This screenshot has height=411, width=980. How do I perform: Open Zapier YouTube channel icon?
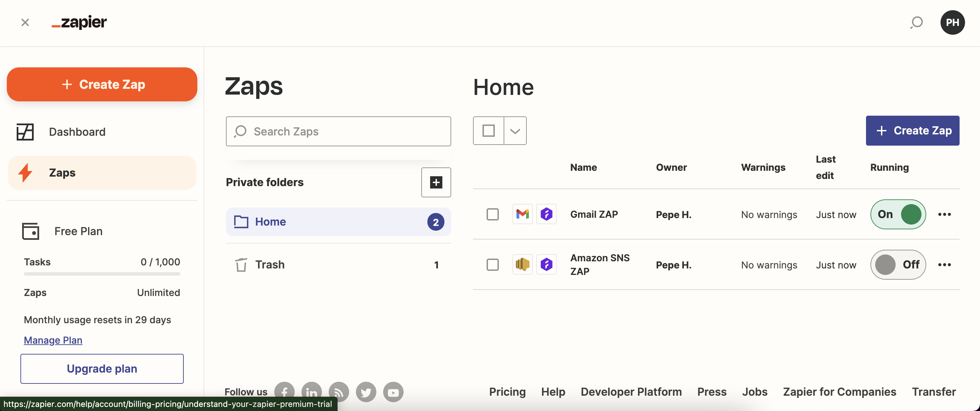pyautogui.click(x=393, y=392)
